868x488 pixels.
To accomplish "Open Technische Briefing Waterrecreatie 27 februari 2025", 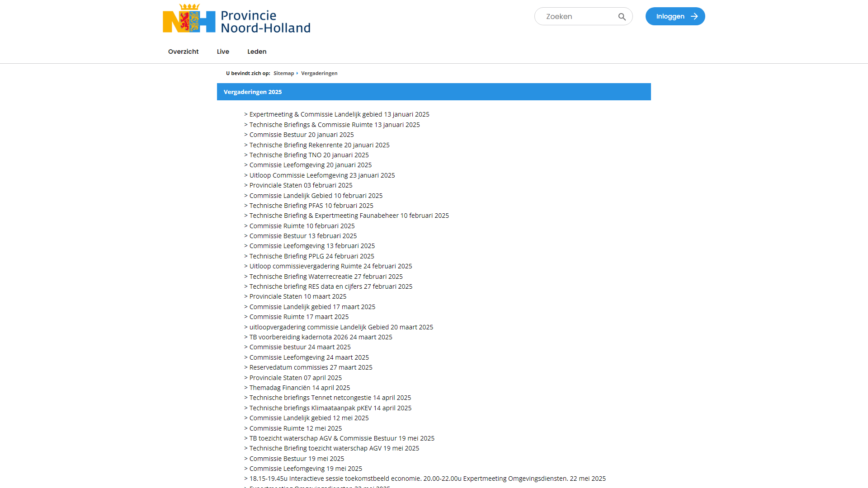I will coord(326,277).
